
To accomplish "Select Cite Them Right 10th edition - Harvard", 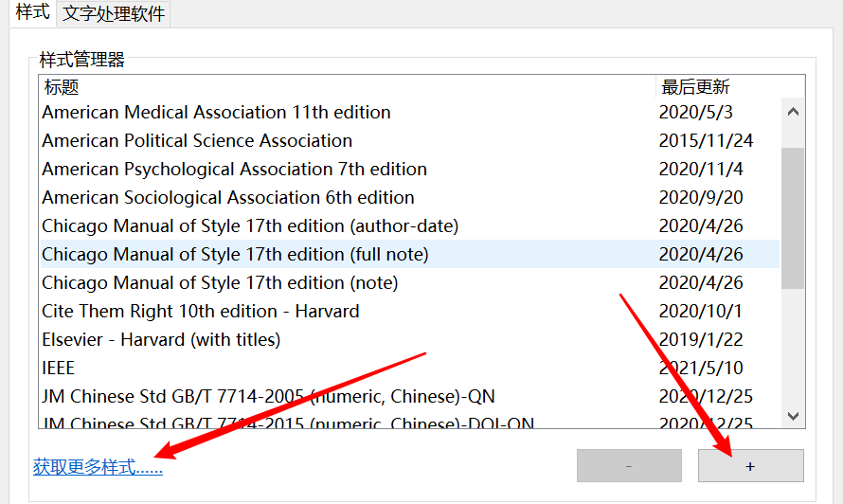I will [x=201, y=311].
